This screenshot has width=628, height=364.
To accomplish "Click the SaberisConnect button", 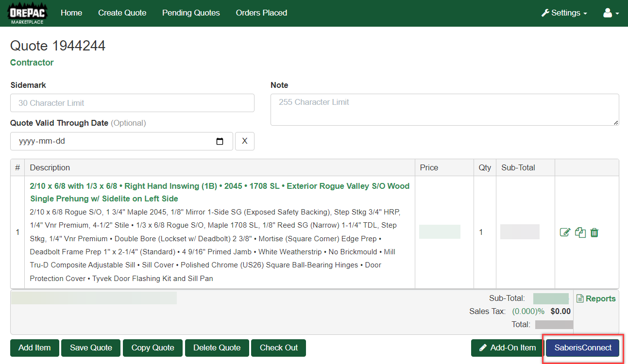I will [583, 347].
